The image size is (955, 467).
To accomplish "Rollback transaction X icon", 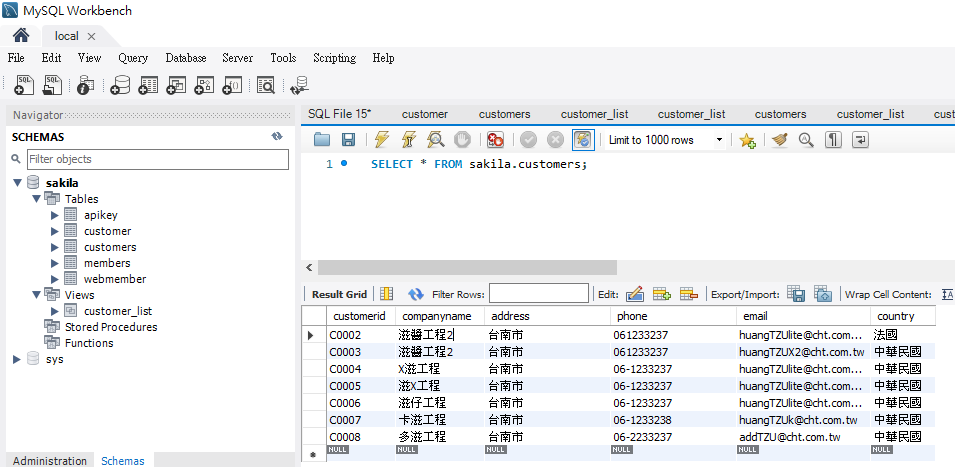I will pos(555,140).
